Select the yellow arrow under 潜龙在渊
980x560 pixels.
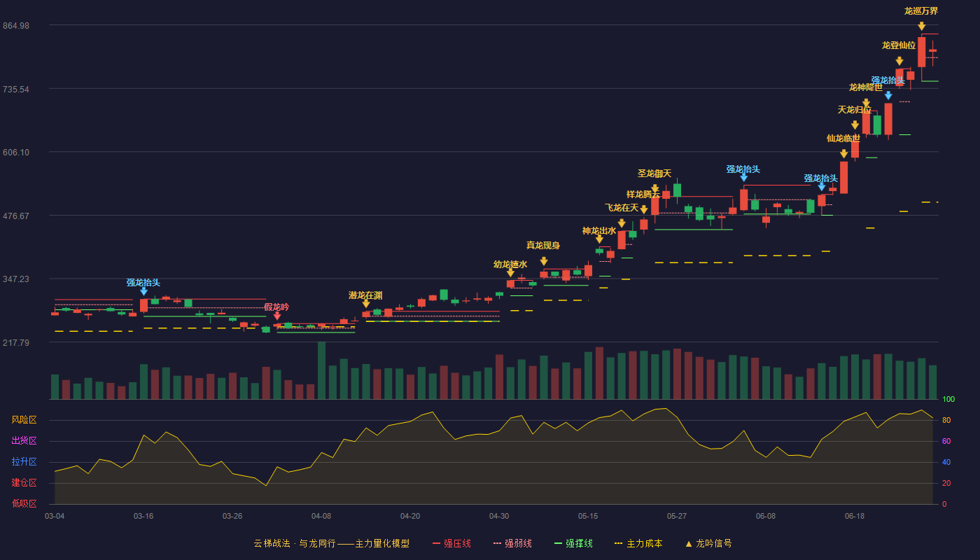[366, 304]
